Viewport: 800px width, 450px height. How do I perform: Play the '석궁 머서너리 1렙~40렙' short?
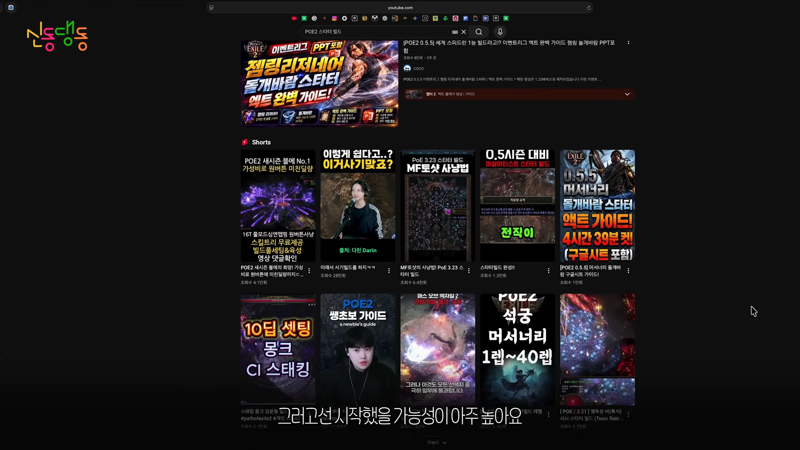point(517,349)
